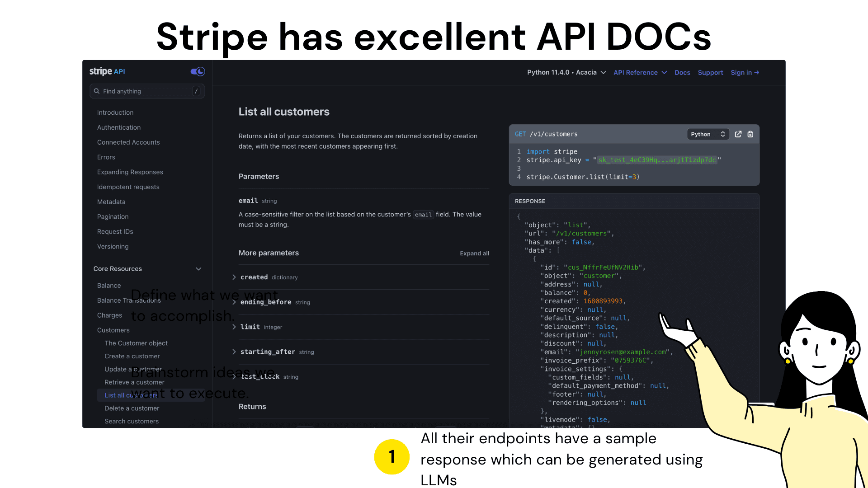This screenshot has width=868, height=488.
Task: Click the Returns section heading
Action: pos(252,407)
